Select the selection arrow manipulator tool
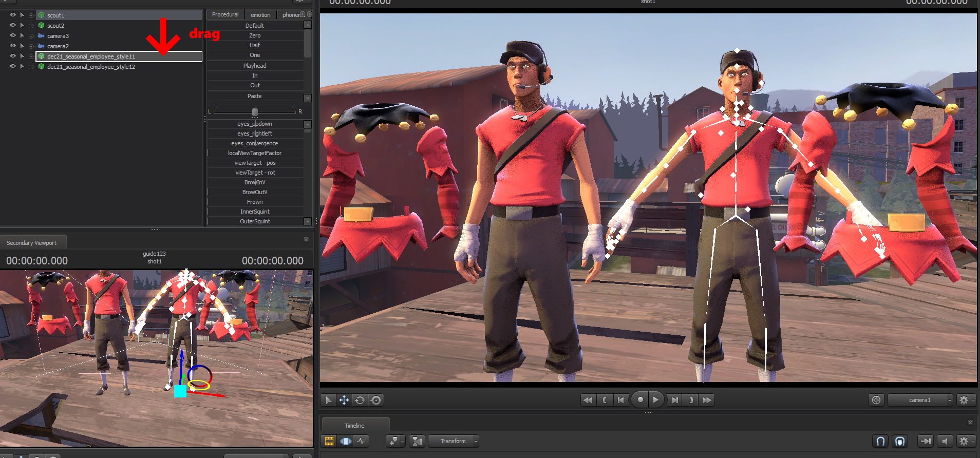The image size is (980, 458). pyautogui.click(x=329, y=400)
